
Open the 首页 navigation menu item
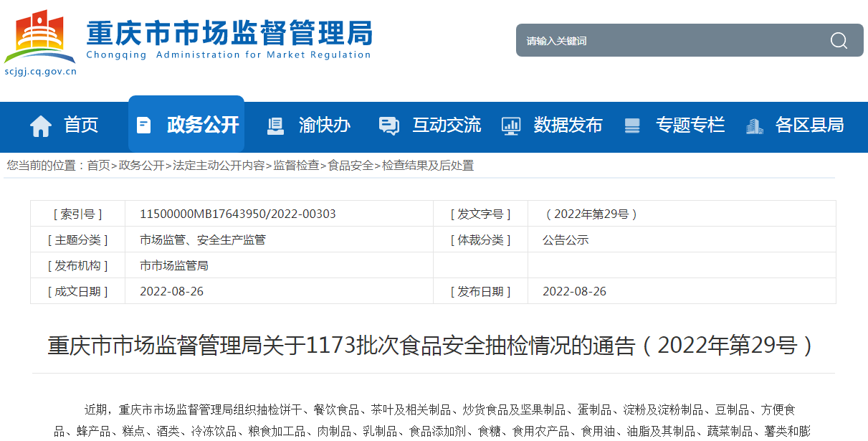(81, 125)
